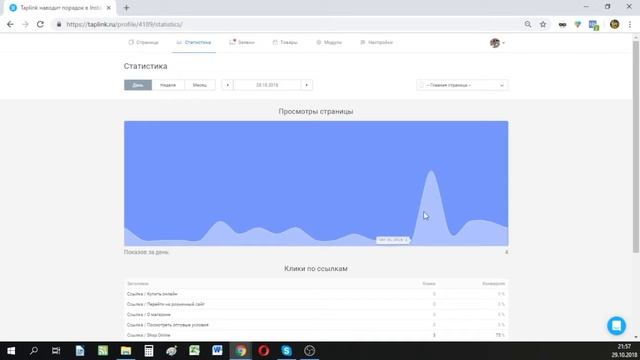Switch statistics to Неделя
This screenshot has height=360, width=640.
pos(168,85)
